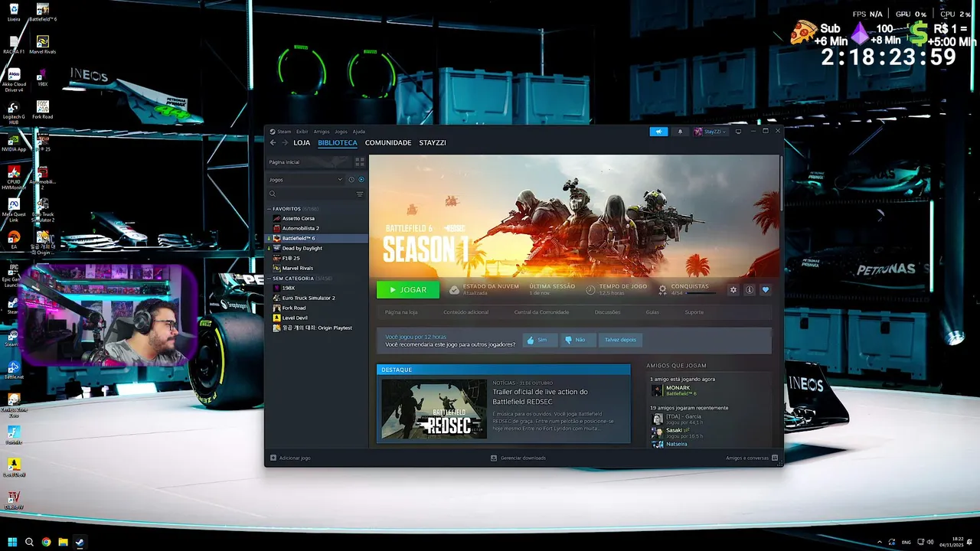Recommend the game with Sim

[x=539, y=340]
